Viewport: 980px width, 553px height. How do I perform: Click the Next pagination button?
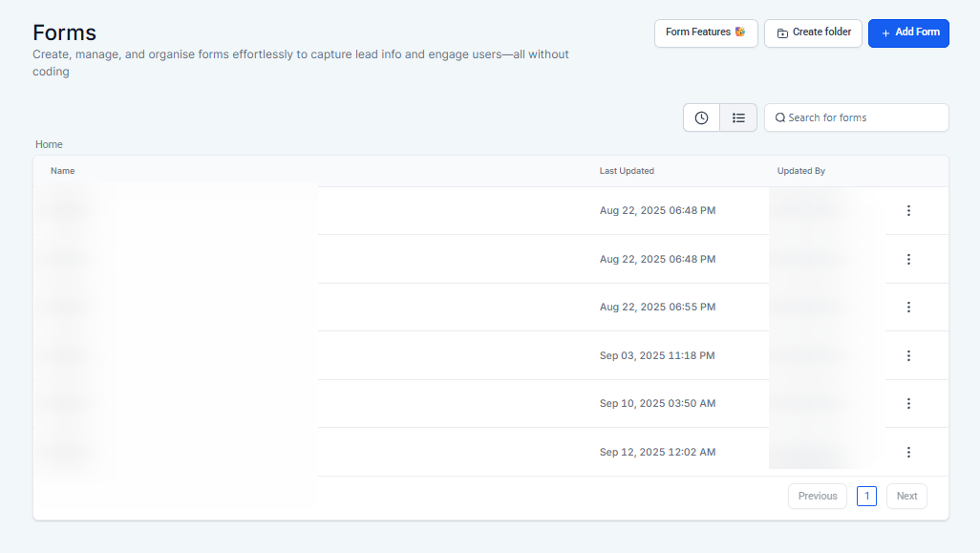[906, 496]
